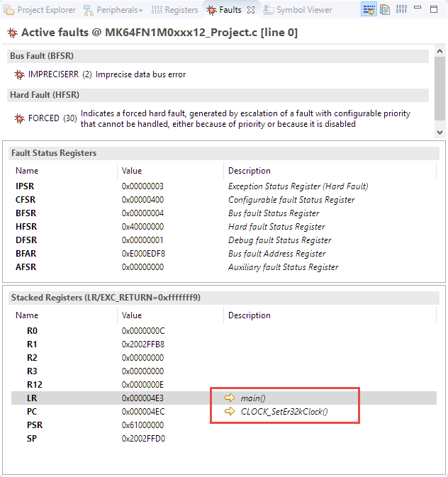The image size is (448, 477).
Task: Click the arrow icon next to main()
Action: (230, 398)
